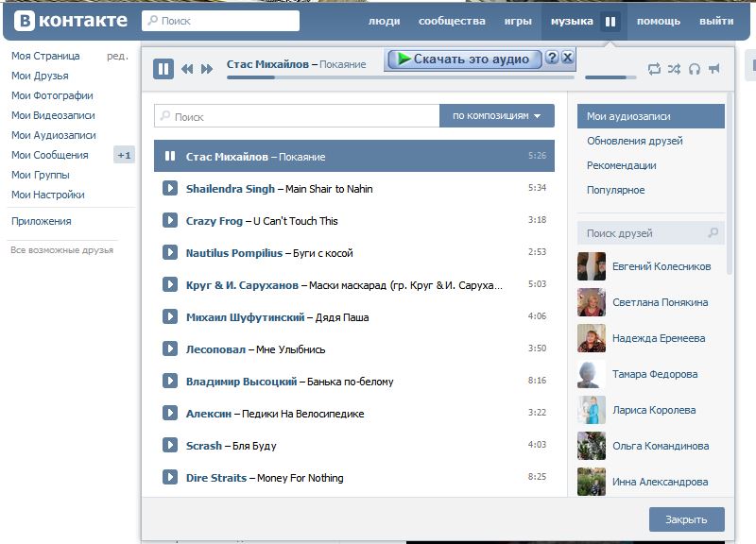Play Круг & И. Саруханов track
Viewport: 756px width, 544px height.
170,284
